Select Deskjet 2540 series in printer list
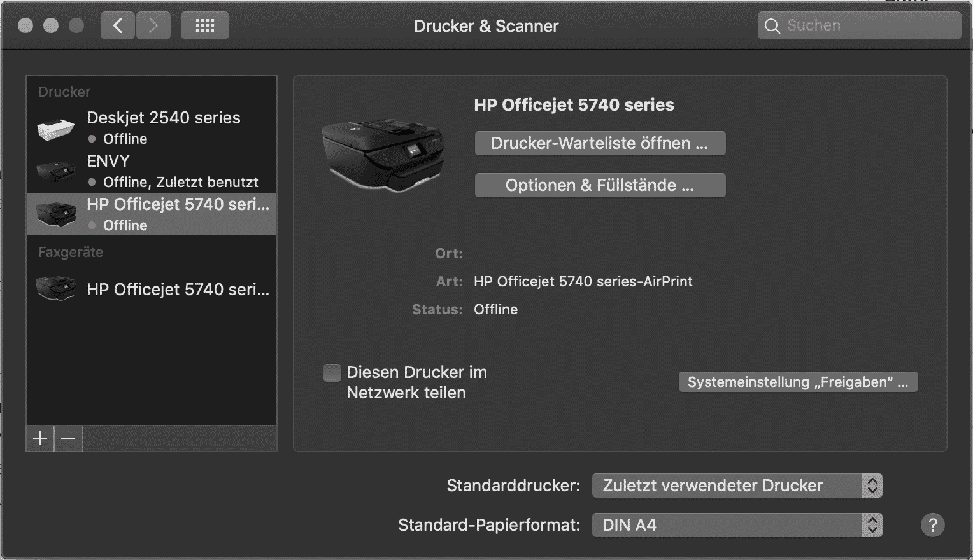Screen dimensions: 973x560 (152, 128)
